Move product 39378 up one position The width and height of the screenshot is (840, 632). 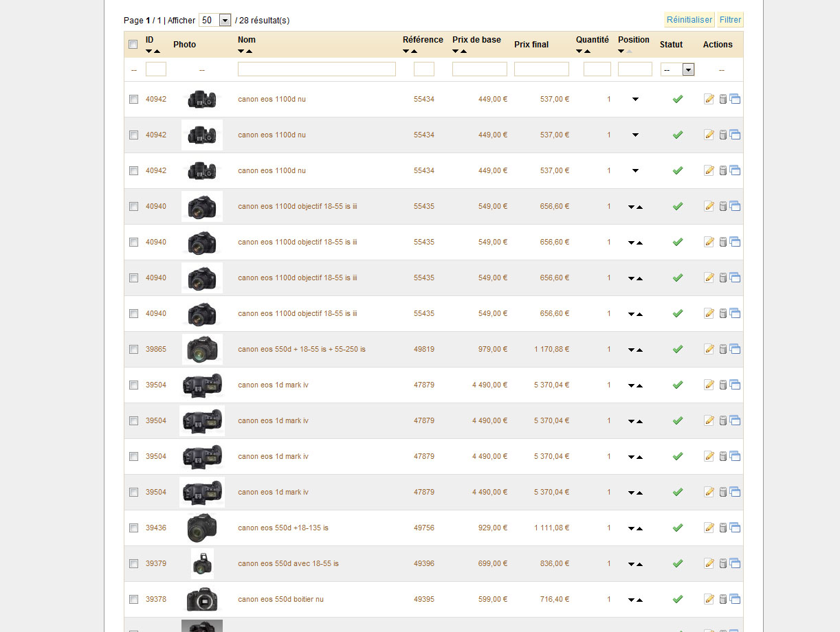point(639,600)
